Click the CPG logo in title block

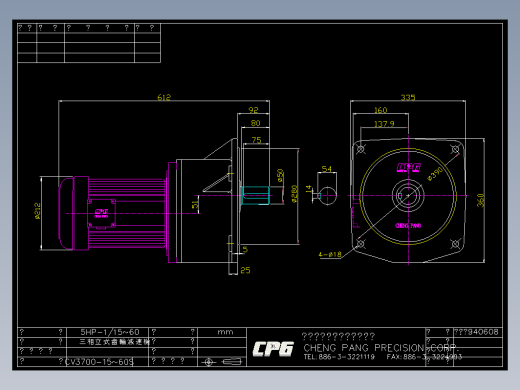[x=273, y=349]
